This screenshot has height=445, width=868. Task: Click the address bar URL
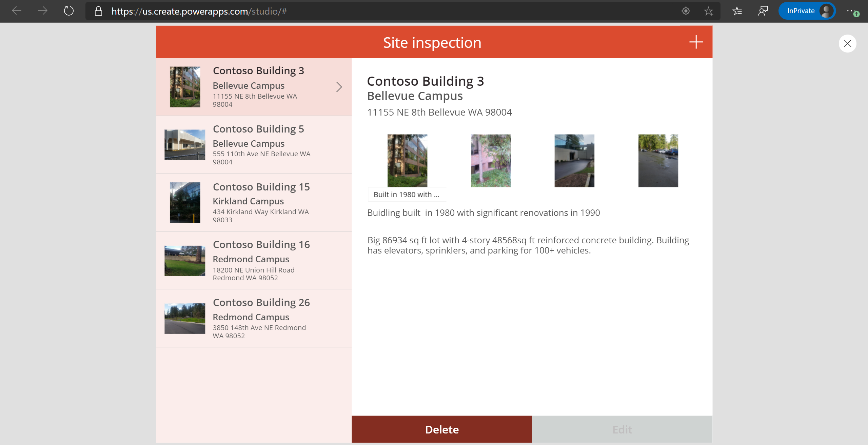(x=199, y=11)
